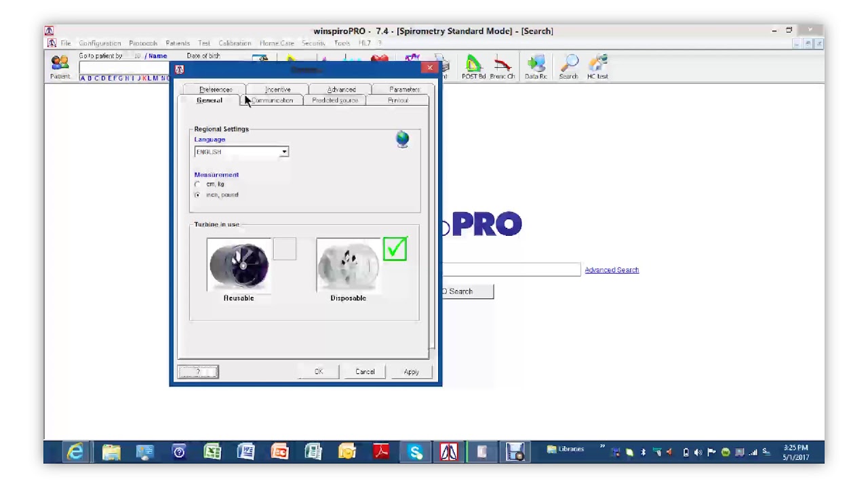Click the Apply button

(x=411, y=371)
